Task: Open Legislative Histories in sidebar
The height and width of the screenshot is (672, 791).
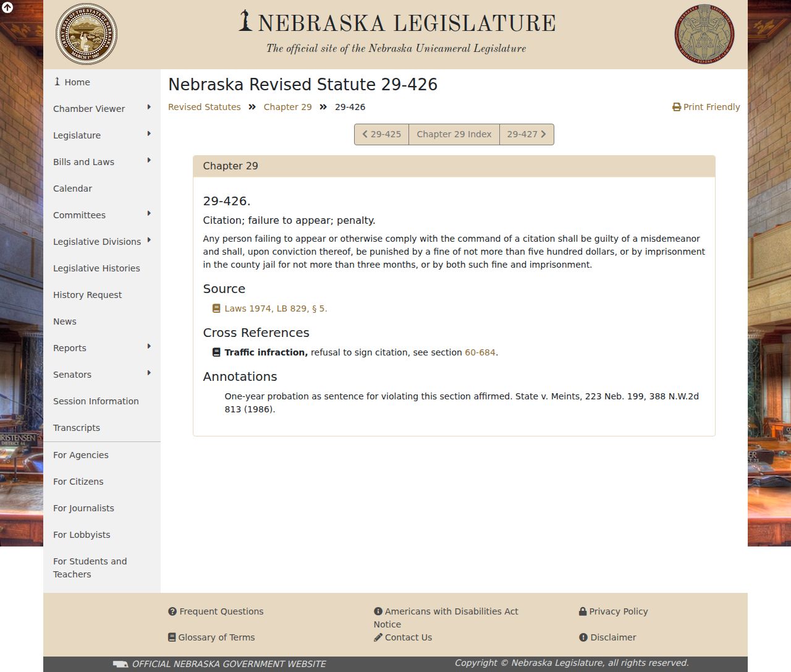Action: click(102, 268)
